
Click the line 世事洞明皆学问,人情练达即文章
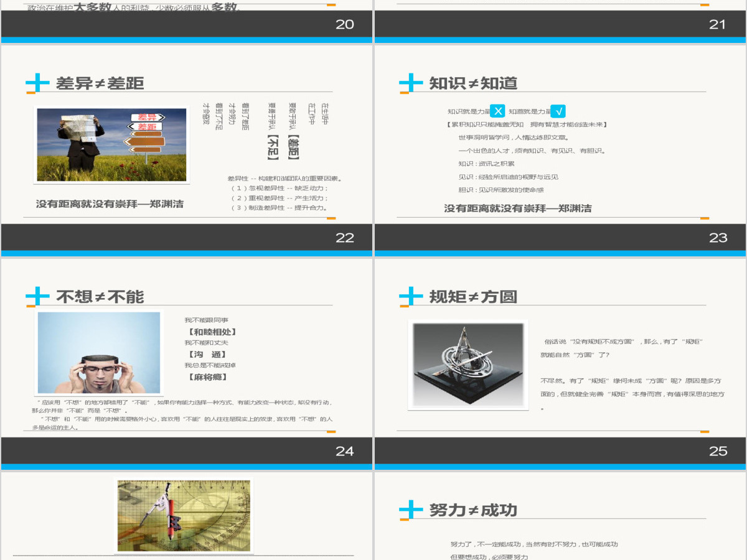tap(514, 138)
